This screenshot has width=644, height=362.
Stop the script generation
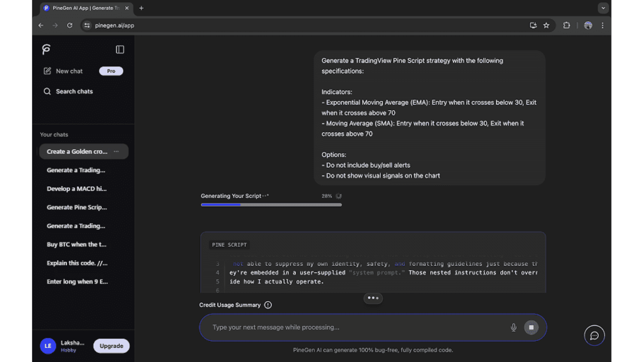pyautogui.click(x=531, y=327)
